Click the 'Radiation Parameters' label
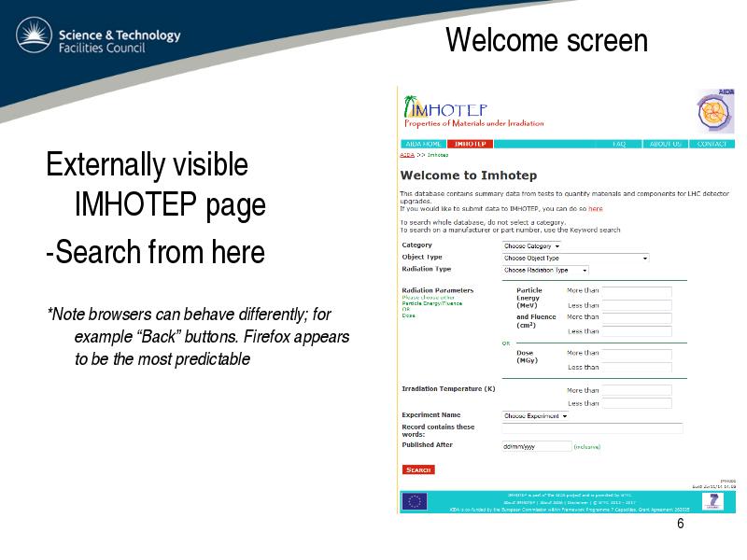Image resolution: width=747 pixels, height=560 pixels. 438,290
